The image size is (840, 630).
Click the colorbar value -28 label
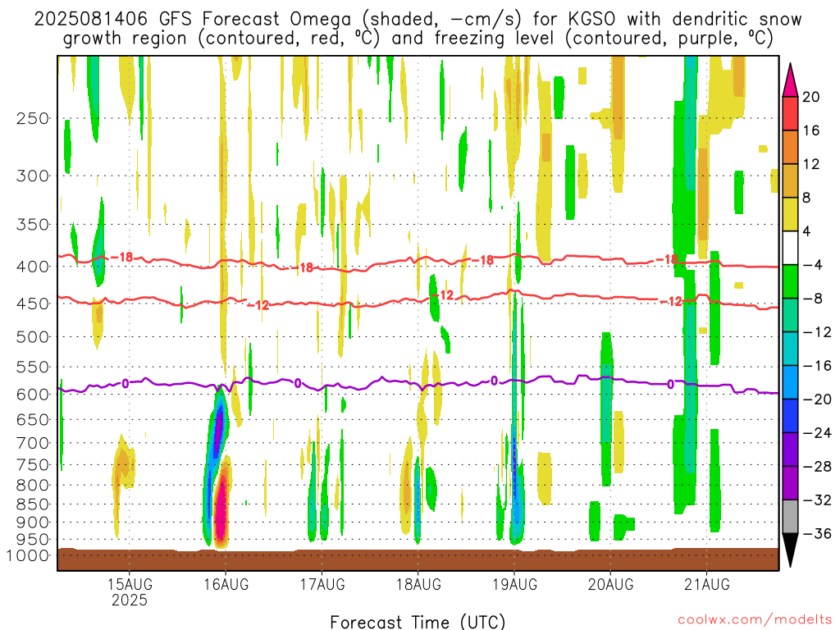point(818,467)
